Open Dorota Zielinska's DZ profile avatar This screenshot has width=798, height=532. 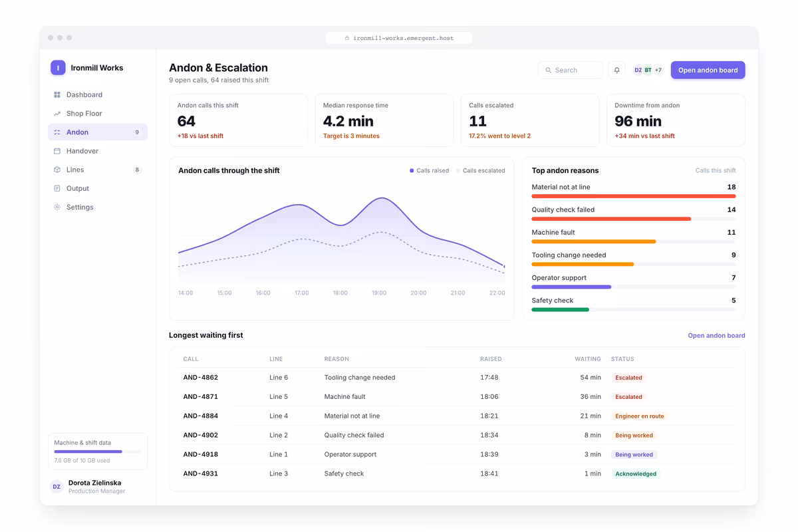[x=57, y=487]
